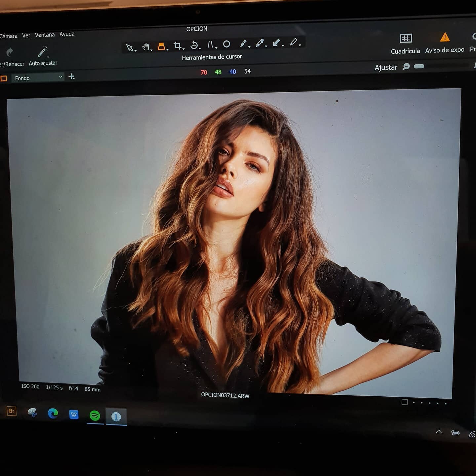This screenshot has width=476, height=476.
Task: Choose the draw mask brush tool
Action: click(243, 43)
